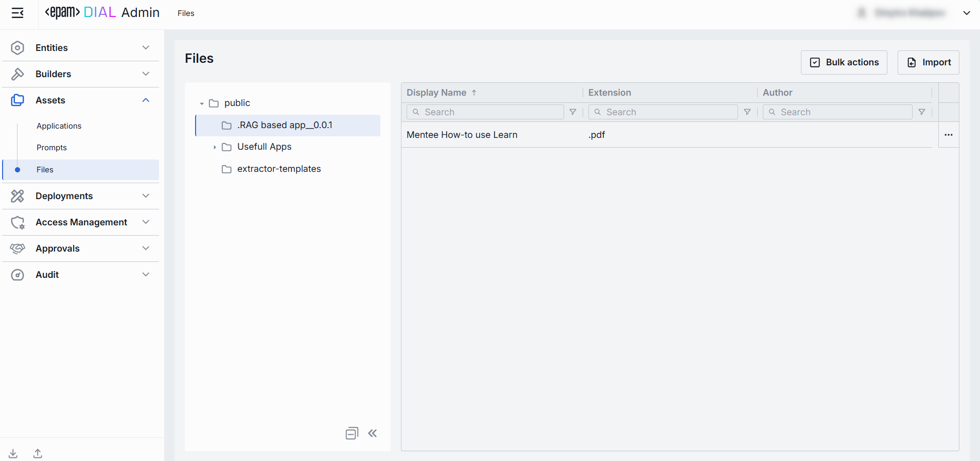Open filter for Author column
The height and width of the screenshot is (461, 980).
point(921,112)
